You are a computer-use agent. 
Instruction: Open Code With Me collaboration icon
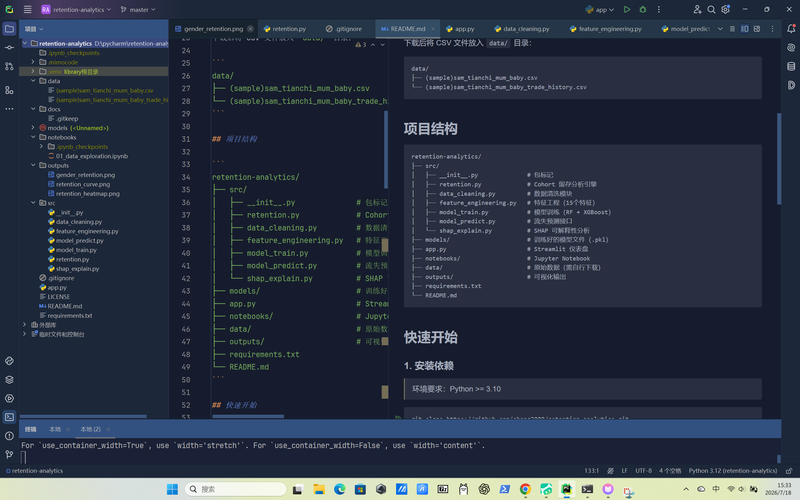(697, 9)
